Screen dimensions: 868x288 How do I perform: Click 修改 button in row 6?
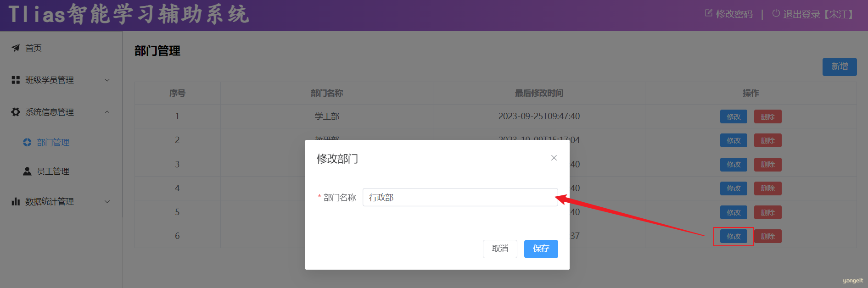tap(734, 236)
